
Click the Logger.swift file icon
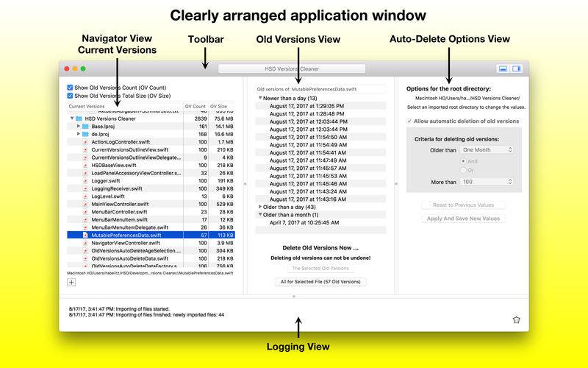coord(85,180)
